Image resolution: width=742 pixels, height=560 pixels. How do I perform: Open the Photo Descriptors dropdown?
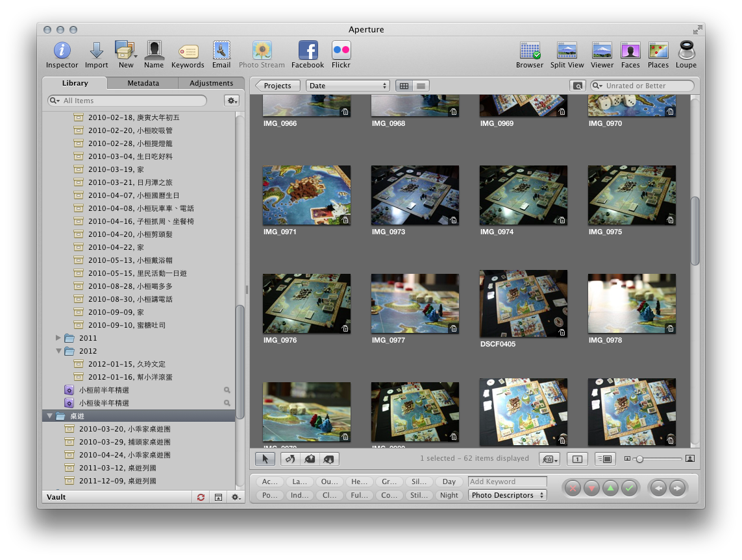[508, 495]
